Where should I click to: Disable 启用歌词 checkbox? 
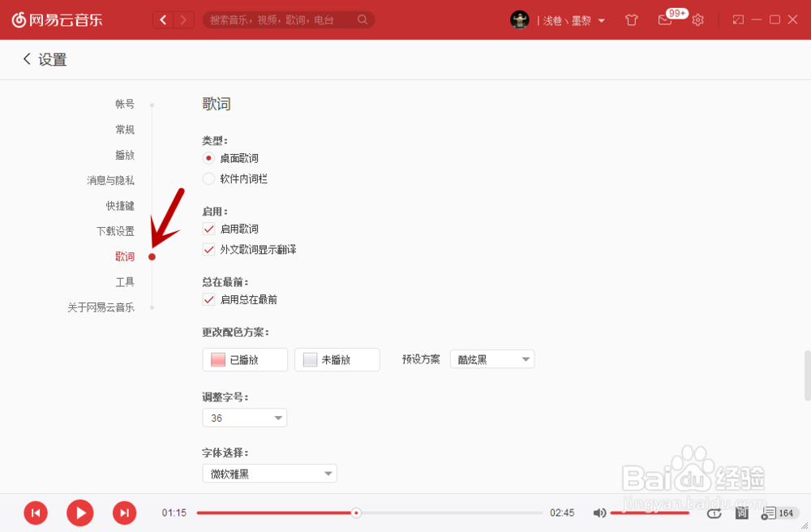click(x=208, y=229)
